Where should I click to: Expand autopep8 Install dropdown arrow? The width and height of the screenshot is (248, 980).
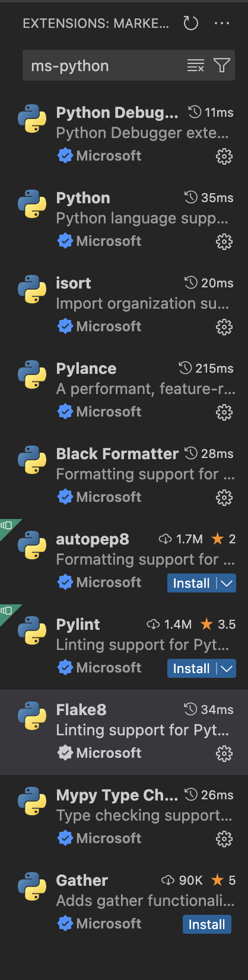tap(227, 583)
